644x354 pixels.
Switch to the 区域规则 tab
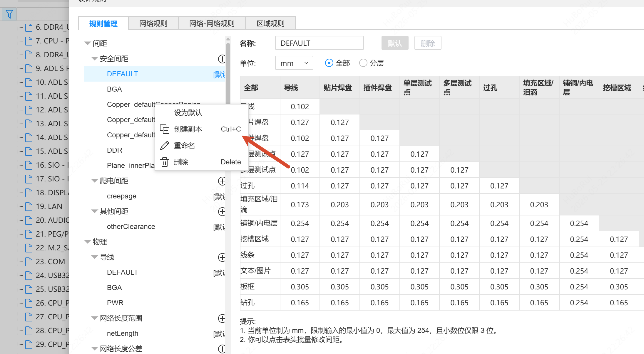pyautogui.click(x=270, y=23)
